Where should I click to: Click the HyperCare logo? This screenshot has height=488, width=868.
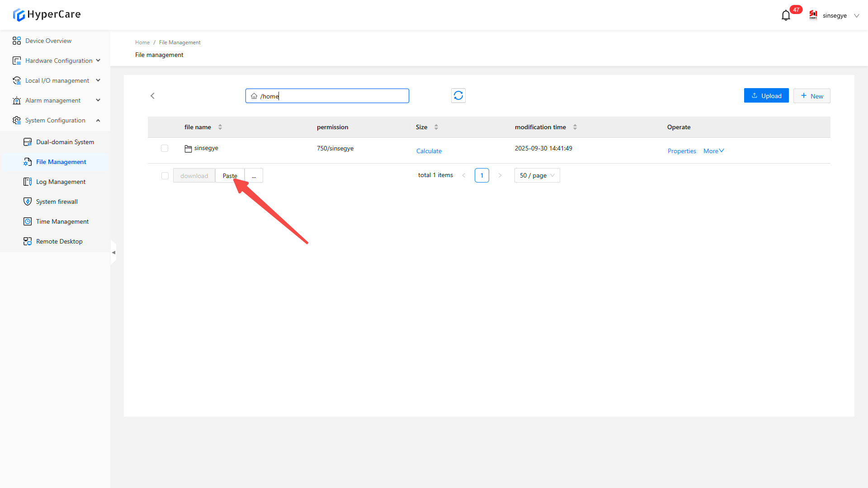coord(47,14)
